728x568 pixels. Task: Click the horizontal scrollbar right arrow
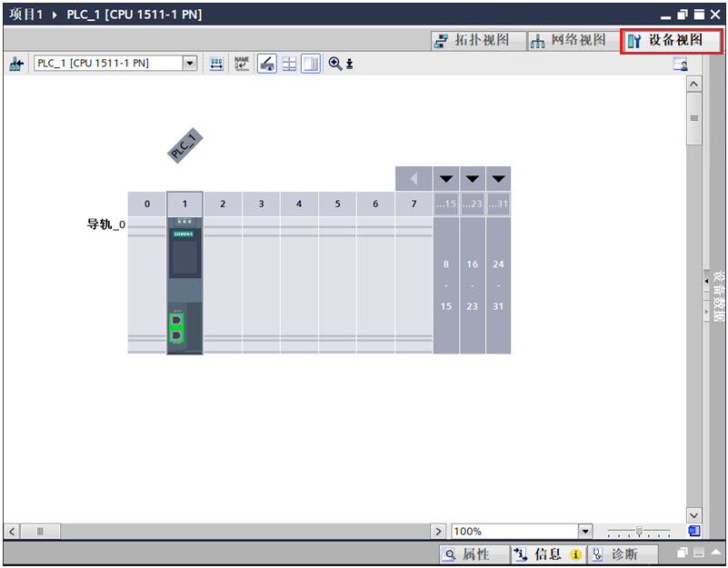coord(438,532)
